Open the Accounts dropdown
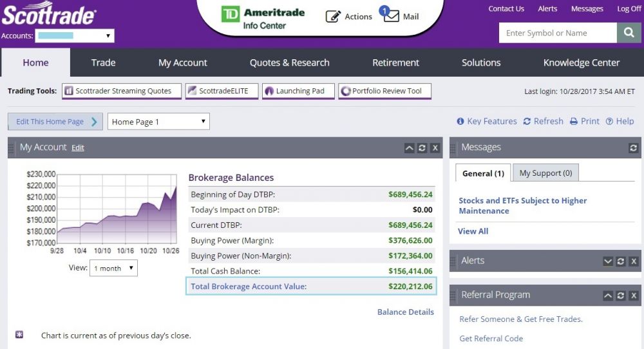The height and width of the screenshot is (349, 644). pos(75,36)
